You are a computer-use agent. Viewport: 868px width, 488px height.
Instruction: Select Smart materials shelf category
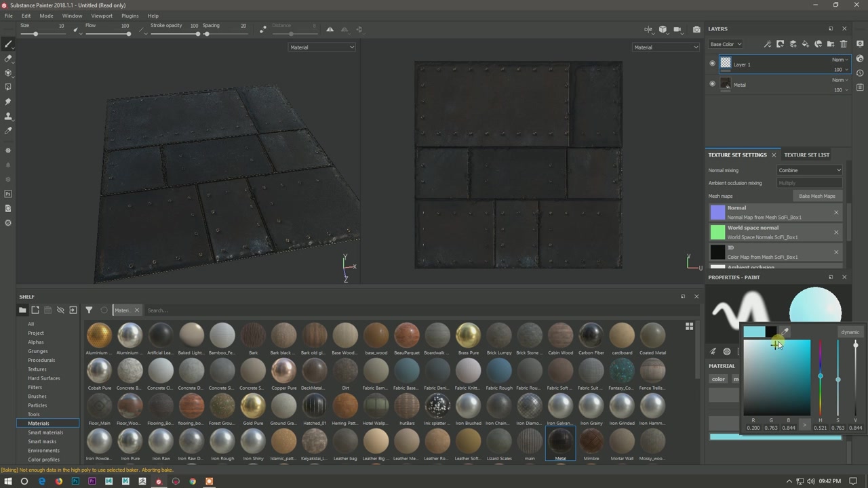point(45,432)
